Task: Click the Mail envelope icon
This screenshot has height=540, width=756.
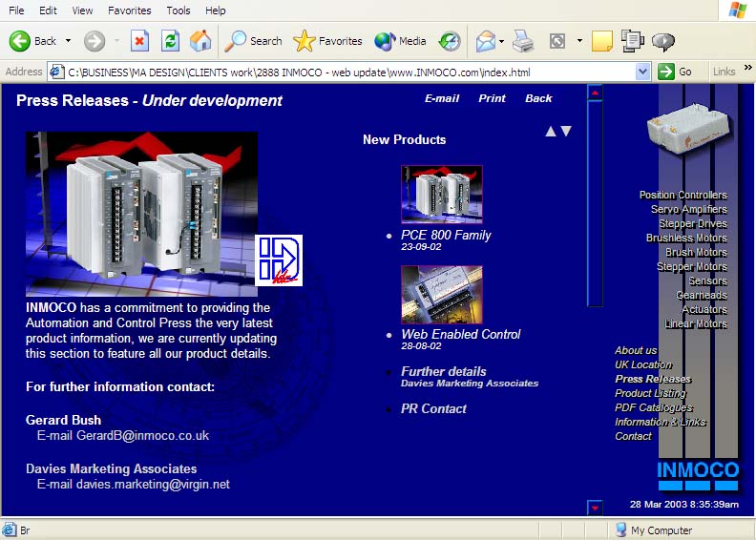Action: 486,41
